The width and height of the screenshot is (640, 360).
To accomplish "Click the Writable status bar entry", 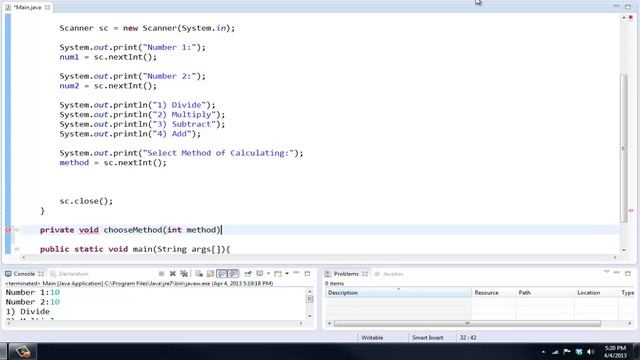I will coord(372,338).
